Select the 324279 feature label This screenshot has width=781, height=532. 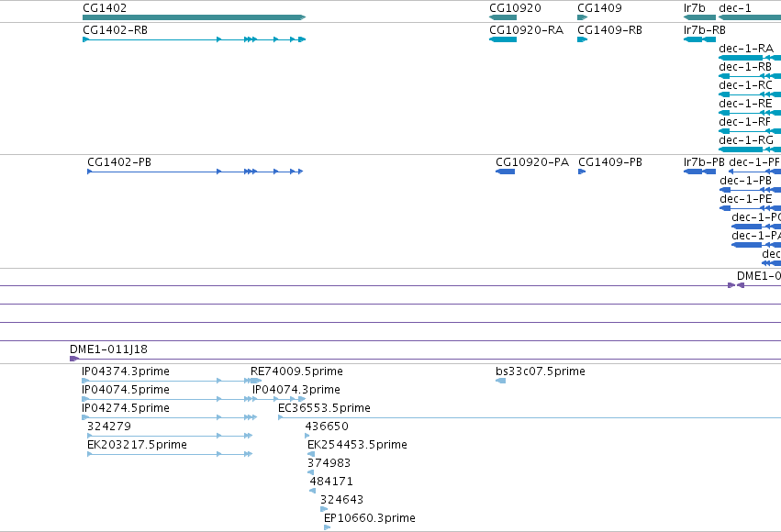[109, 427]
